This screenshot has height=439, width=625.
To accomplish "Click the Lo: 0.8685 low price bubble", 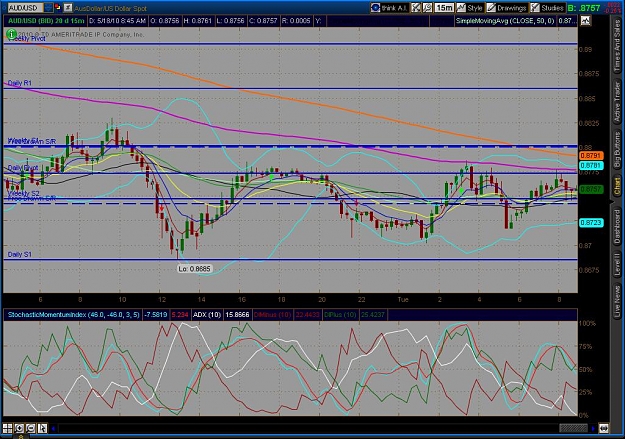I will (194, 269).
